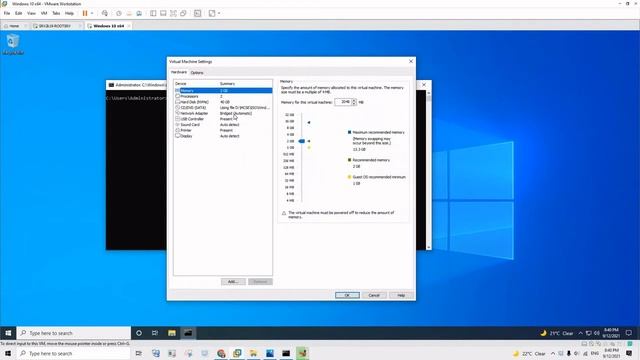Click Help in Virtual Machine Settings
Screen dimensions: 640x360
pyautogui.click(x=401, y=295)
